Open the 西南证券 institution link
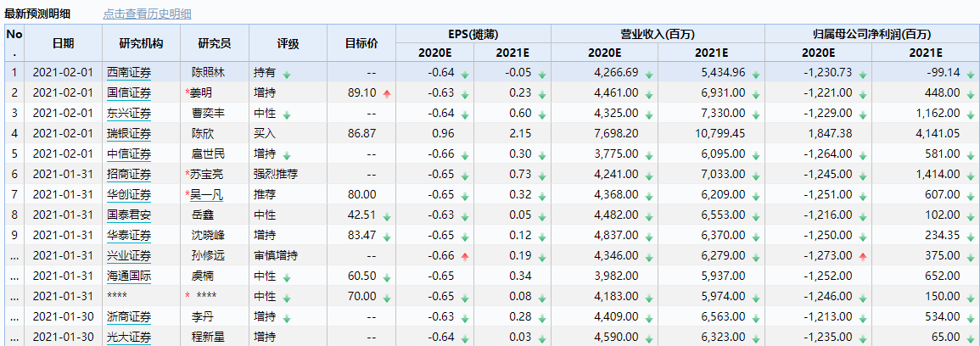The image size is (980, 346). [129, 73]
